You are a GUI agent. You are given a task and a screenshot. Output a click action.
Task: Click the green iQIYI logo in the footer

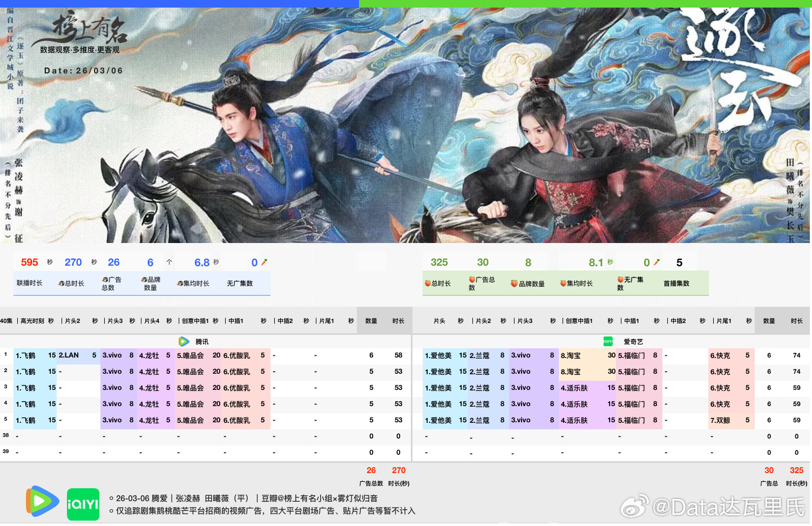click(x=83, y=504)
